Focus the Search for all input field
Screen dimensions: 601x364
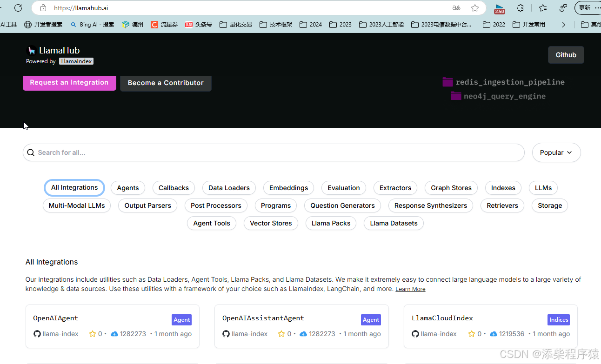[x=274, y=152]
